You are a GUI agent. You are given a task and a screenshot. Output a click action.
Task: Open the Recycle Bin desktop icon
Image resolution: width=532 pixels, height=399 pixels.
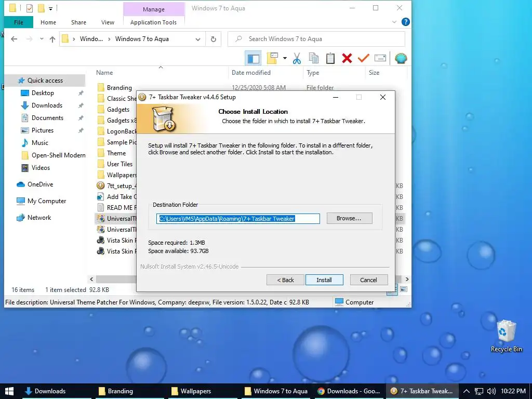[x=506, y=336]
